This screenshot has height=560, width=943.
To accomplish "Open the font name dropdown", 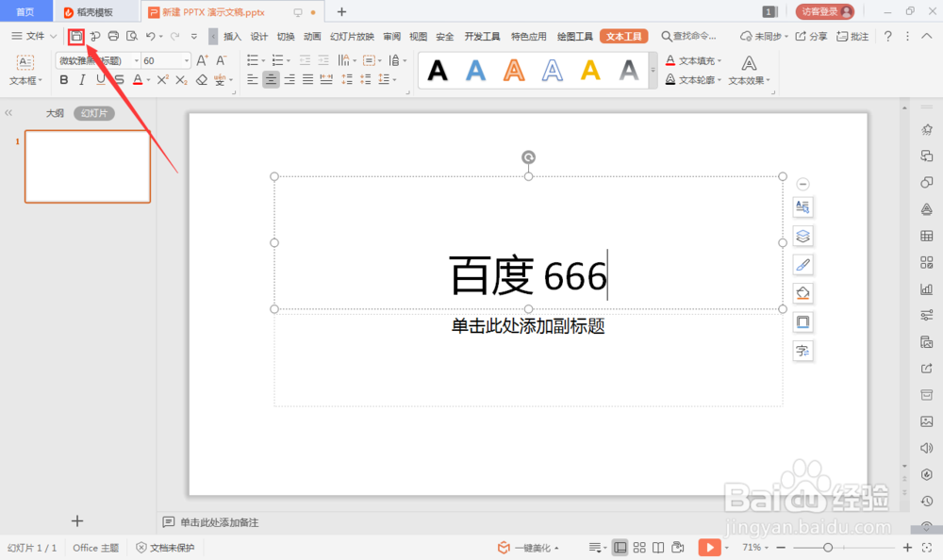I will point(137,60).
